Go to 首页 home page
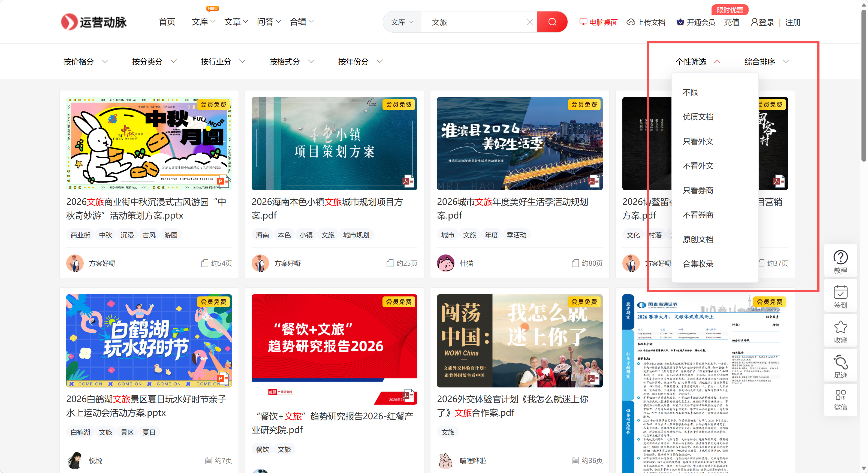 point(167,22)
